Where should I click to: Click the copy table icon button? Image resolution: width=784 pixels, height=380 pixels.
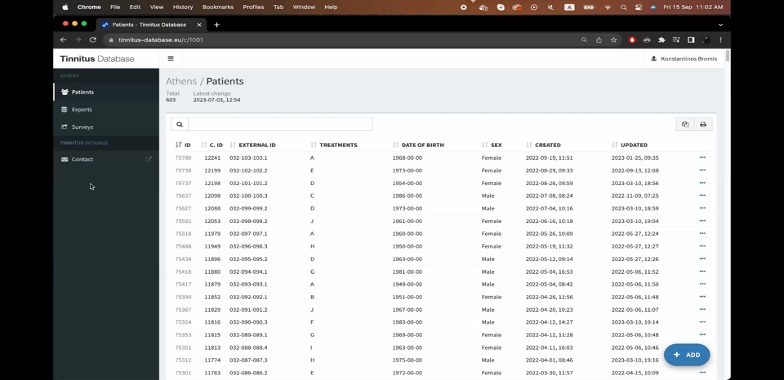click(685, 124)
